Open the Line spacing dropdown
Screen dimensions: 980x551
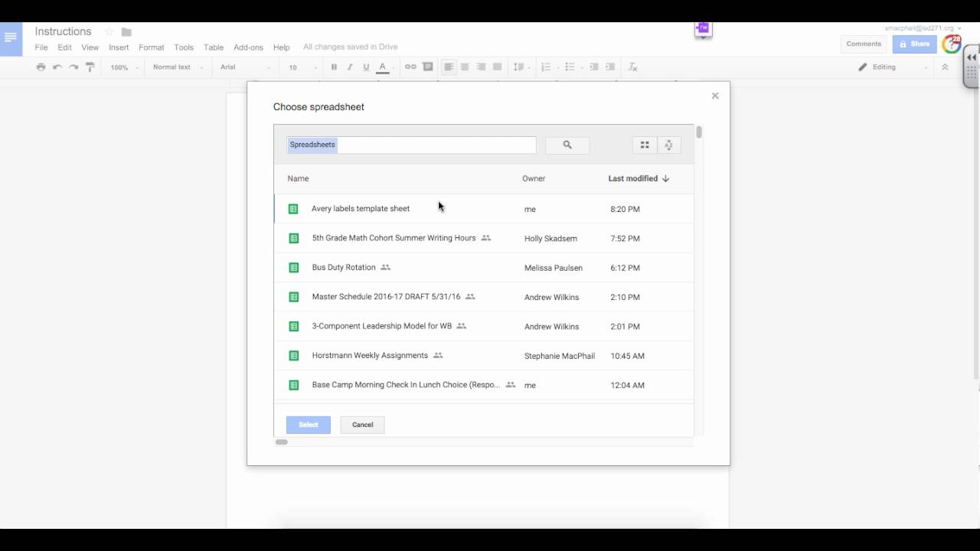click(x=521, y=67)
